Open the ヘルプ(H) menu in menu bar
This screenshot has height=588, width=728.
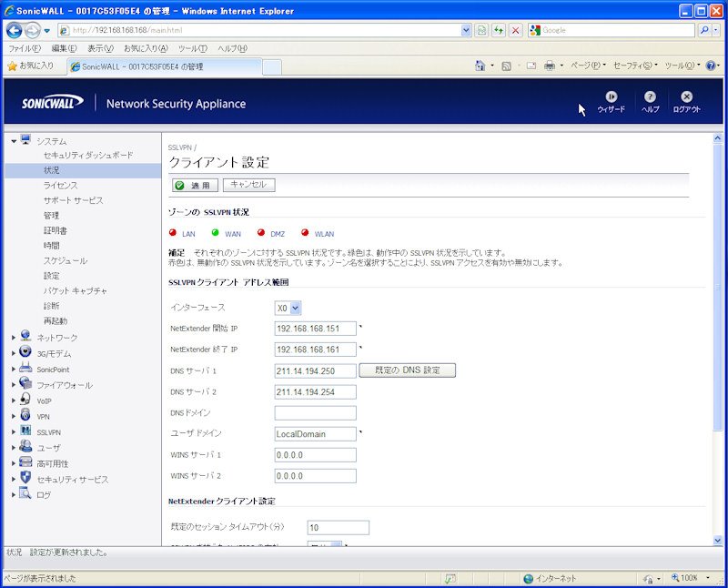(x=233, y=48)
